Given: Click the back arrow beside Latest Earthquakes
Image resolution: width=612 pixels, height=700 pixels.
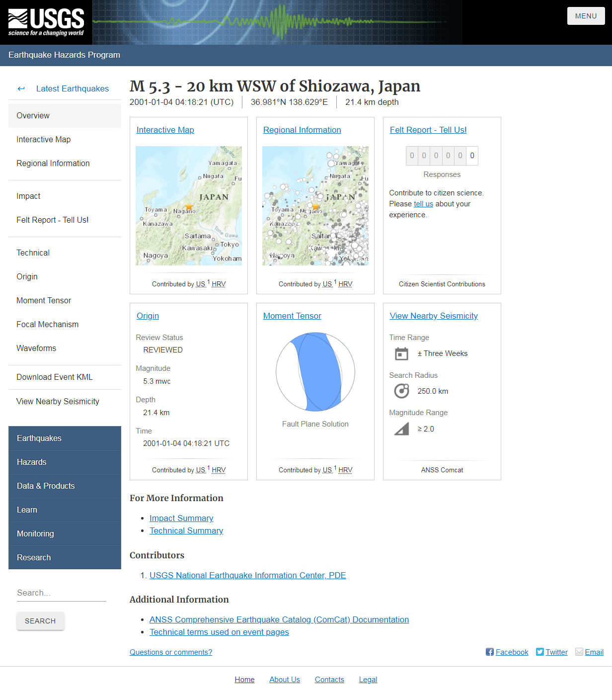Looking at the screenshot, I should 21,88.
